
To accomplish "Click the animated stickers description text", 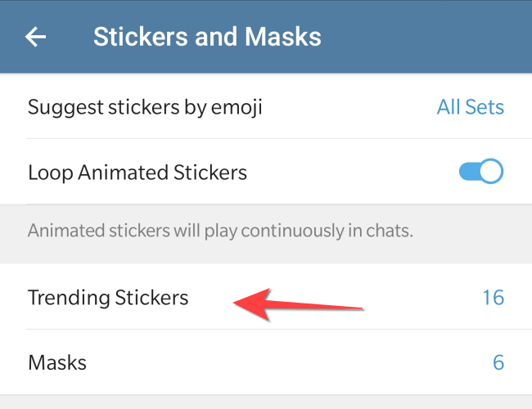I will [x=220, y=231].
